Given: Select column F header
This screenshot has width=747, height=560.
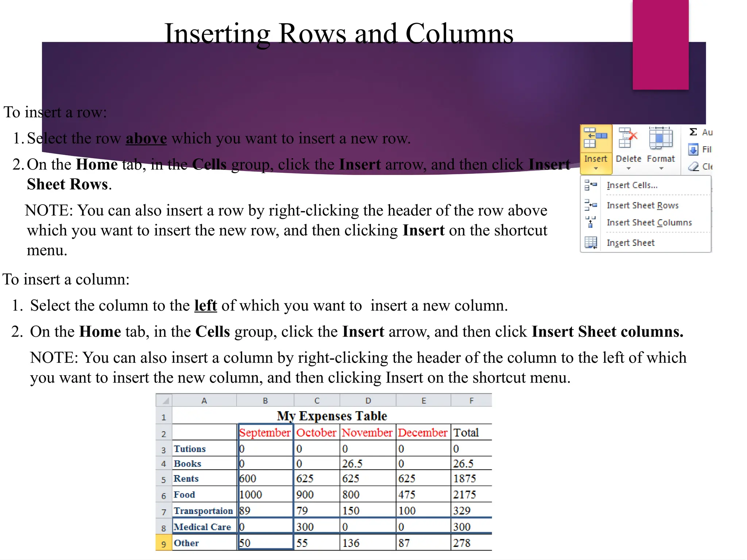Looking at the screenshot, I should [x=471, y=401].
